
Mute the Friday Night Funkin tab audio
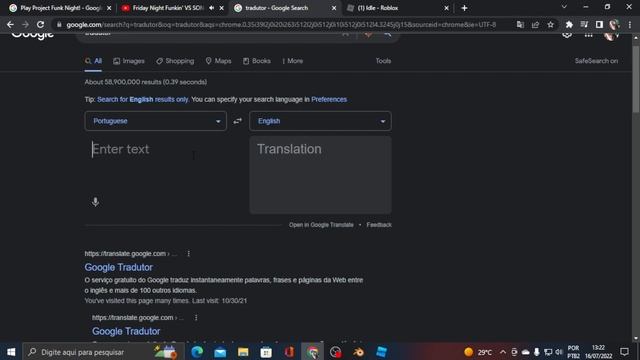(211, 8)
